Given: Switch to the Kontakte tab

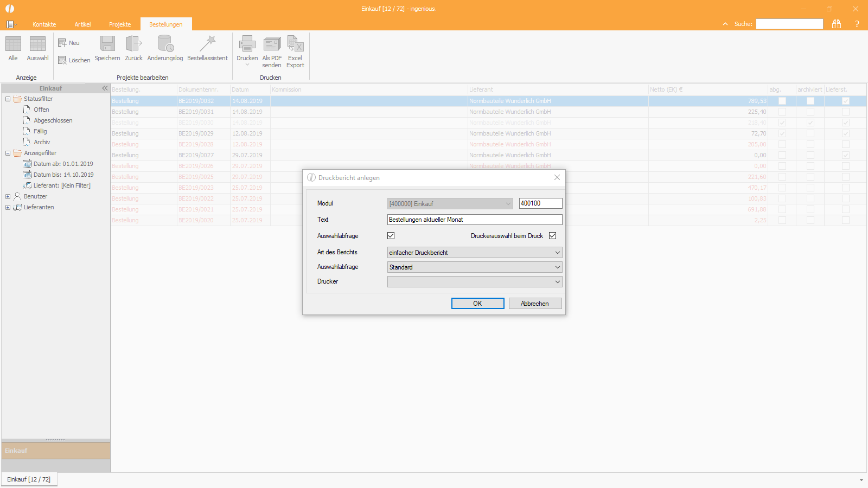Looking at the screenshot, I should click(44, 24).
